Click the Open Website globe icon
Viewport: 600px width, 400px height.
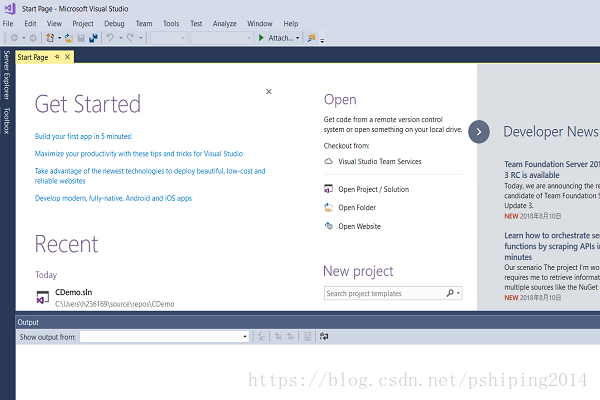click(x=329, y=225)
